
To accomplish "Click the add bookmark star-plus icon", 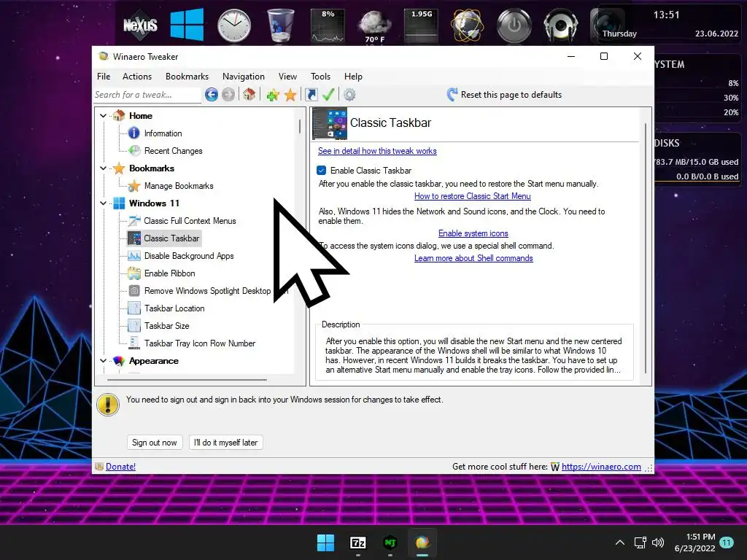I will coord(273,95).
